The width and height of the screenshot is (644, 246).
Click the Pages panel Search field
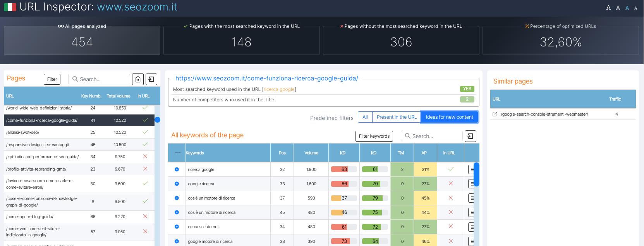pos(99,79)
